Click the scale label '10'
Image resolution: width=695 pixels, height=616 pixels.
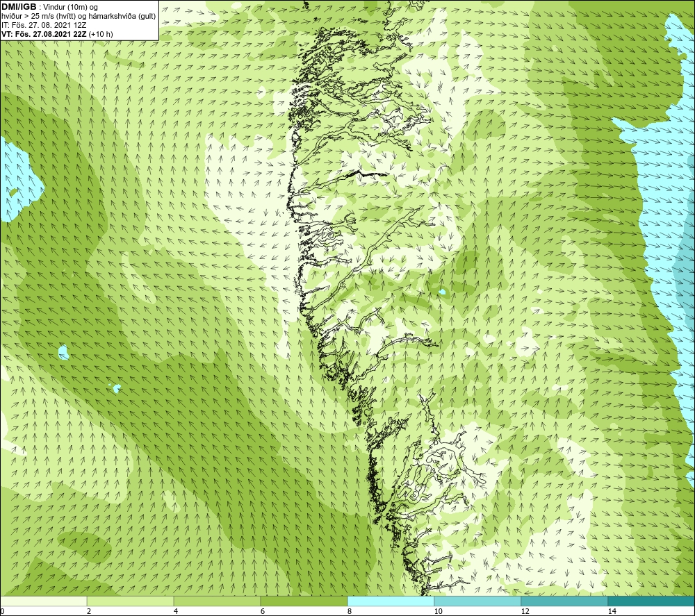[x=438, y=611]
